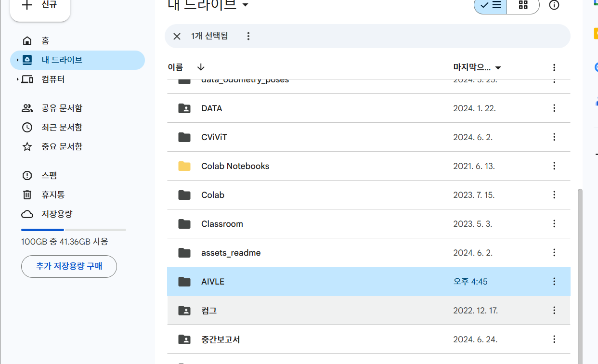Screen dimensions: 598x364
Task: Select the AIVLE folder name
Action: (213, 282)
